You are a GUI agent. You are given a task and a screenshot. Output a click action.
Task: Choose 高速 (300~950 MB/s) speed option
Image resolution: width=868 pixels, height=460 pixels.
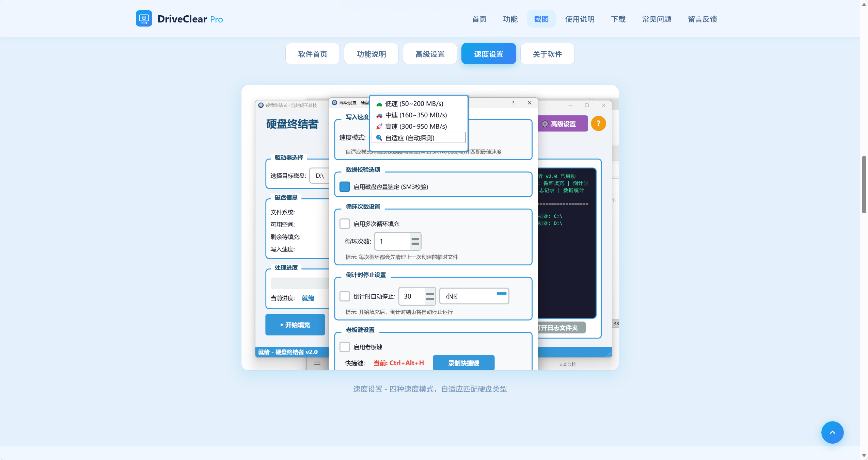click(x=419, y=126)
